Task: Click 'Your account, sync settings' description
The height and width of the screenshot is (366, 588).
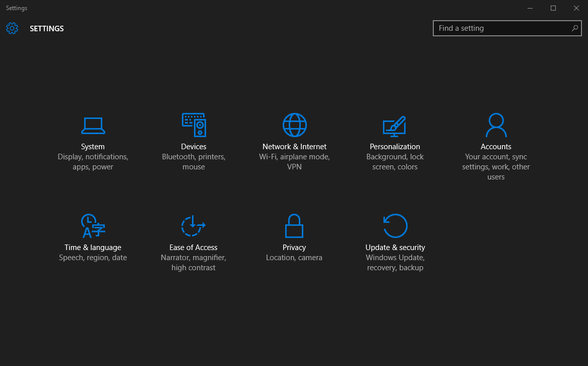Action: point(496,167)
